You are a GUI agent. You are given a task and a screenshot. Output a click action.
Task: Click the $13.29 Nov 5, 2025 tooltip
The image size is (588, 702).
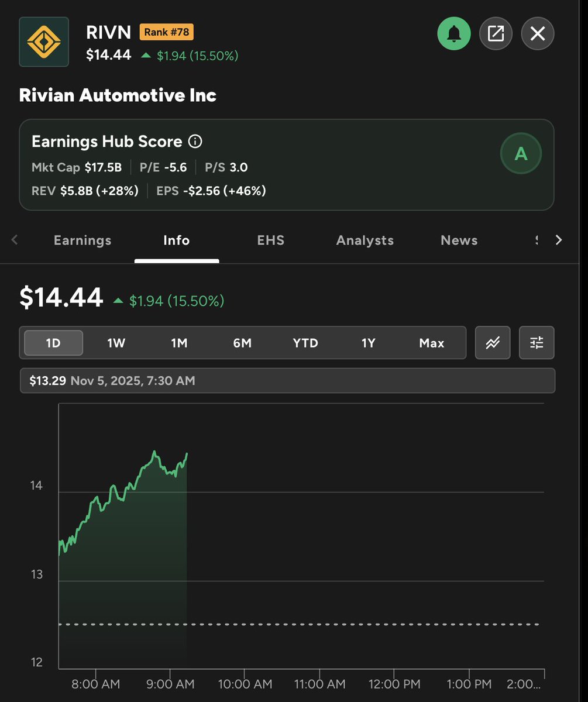[287, 381]
